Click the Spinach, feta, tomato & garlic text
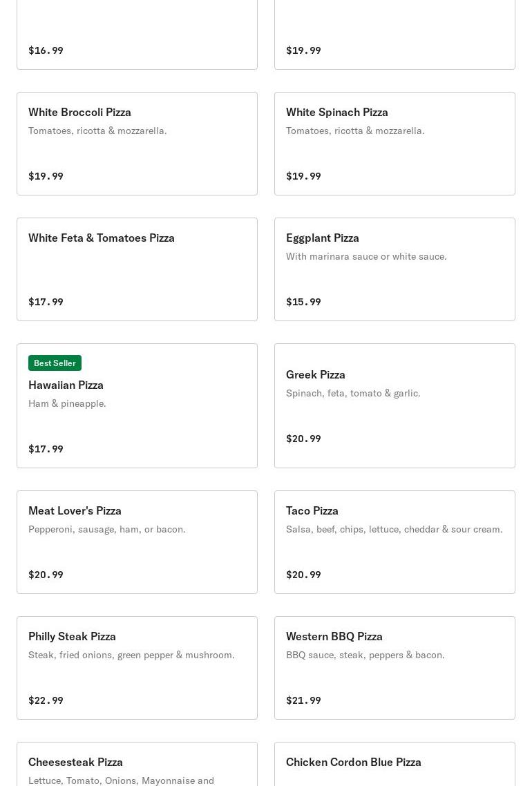Screen dimensions: 532x786 [353, 393]
